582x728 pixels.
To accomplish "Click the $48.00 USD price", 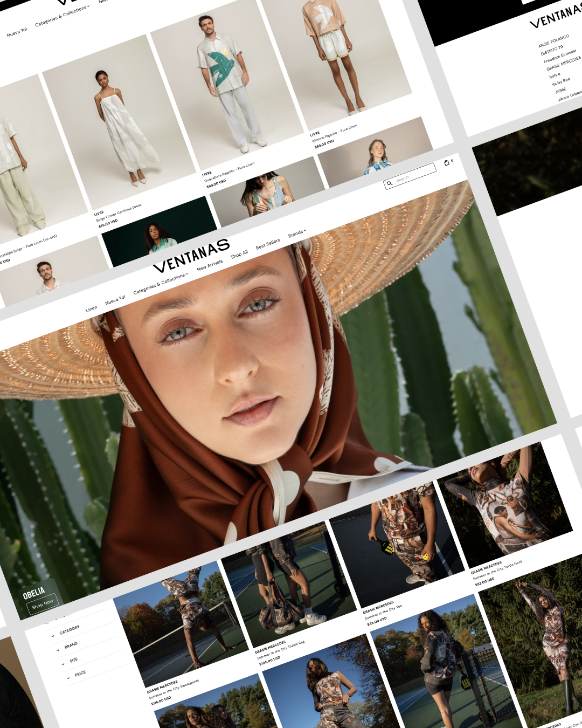I will coord(377,621).
